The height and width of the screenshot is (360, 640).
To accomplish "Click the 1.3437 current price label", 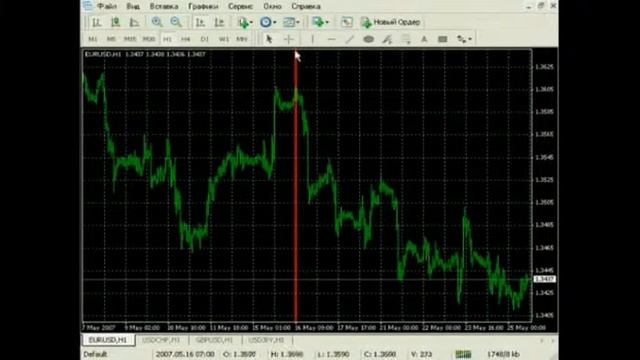I will tap(544, 279).
